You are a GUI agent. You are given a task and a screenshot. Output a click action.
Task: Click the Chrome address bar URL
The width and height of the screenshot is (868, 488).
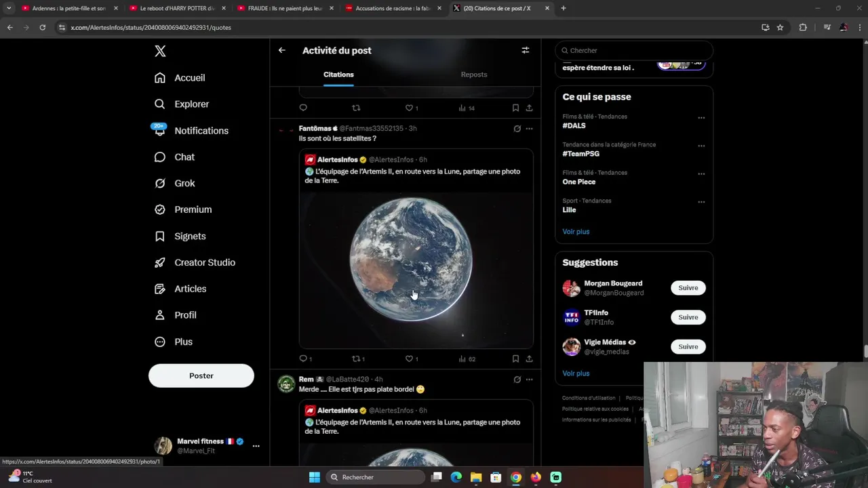pos(151,27)
